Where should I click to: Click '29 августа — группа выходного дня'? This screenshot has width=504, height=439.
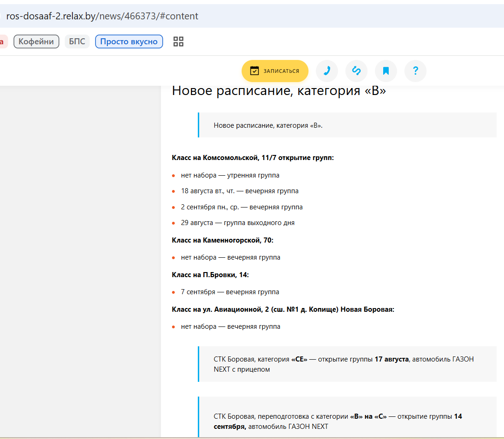237,223
